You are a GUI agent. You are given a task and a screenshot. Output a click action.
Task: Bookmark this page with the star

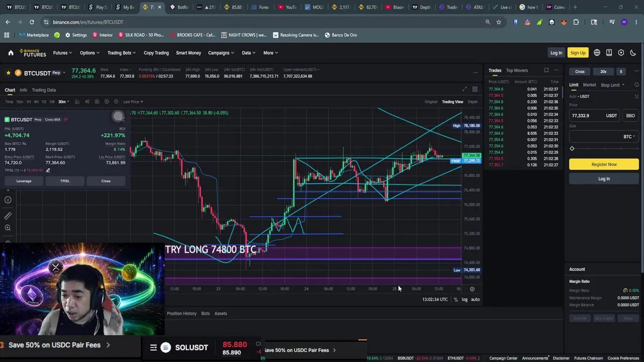(499, 22)
